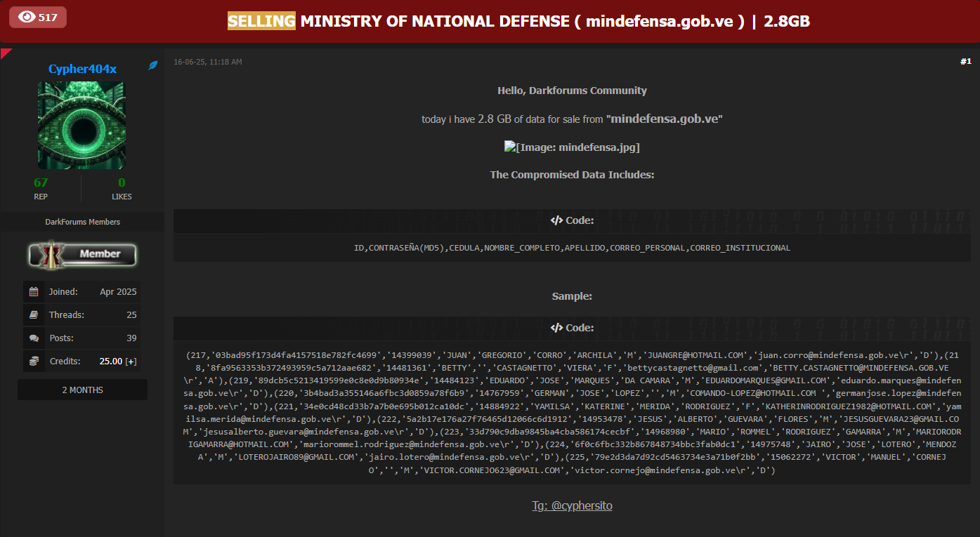Screen dimensions: 980x537
Task: Click the thread title mindefensa.gob.ve text
Action: coord(661,21)
